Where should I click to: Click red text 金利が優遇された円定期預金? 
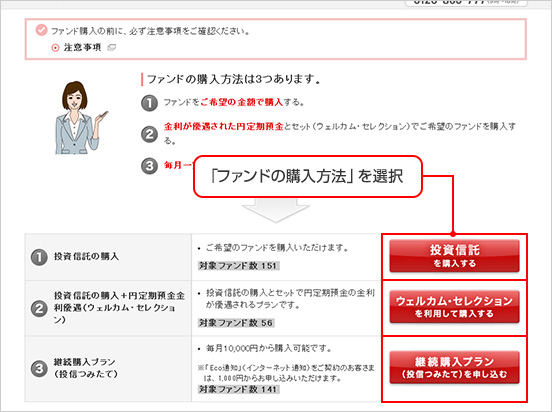[x=224, y=126]
